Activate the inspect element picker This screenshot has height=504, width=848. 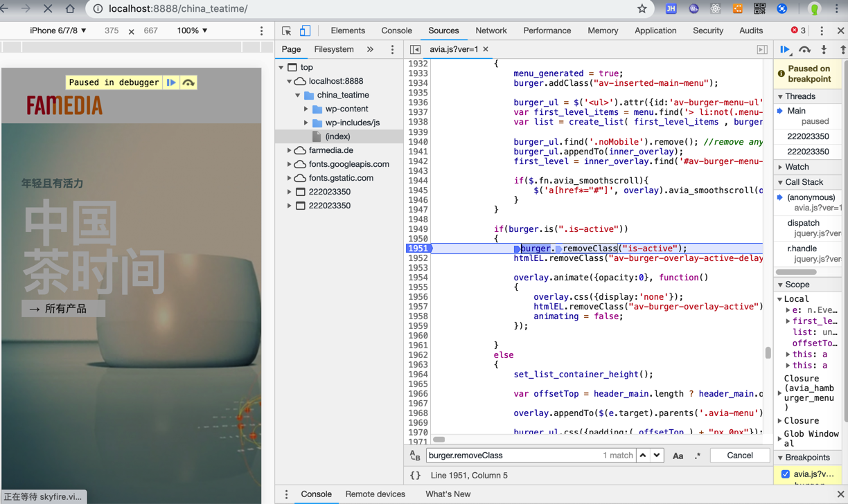tap(286, 30)
